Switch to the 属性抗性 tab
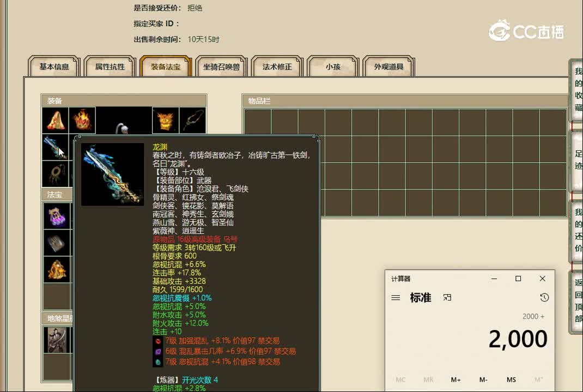Screen dimensions: 583x392 [110, 66]
